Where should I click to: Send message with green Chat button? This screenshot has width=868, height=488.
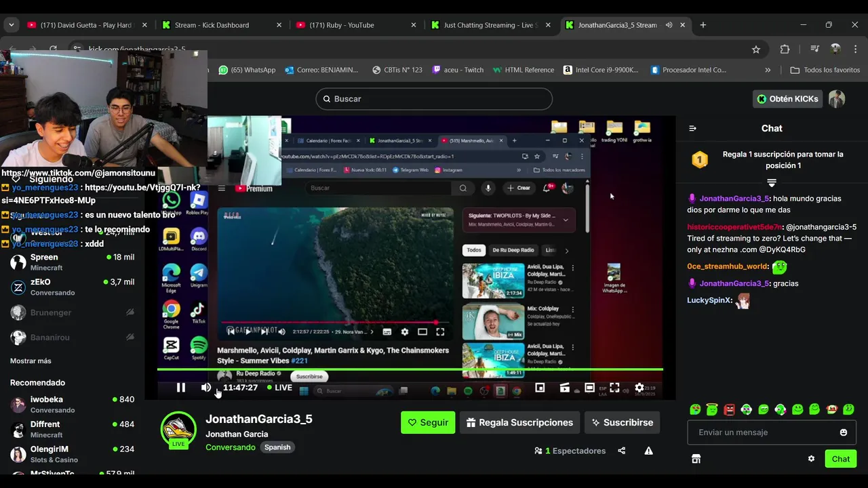(841, 459)
